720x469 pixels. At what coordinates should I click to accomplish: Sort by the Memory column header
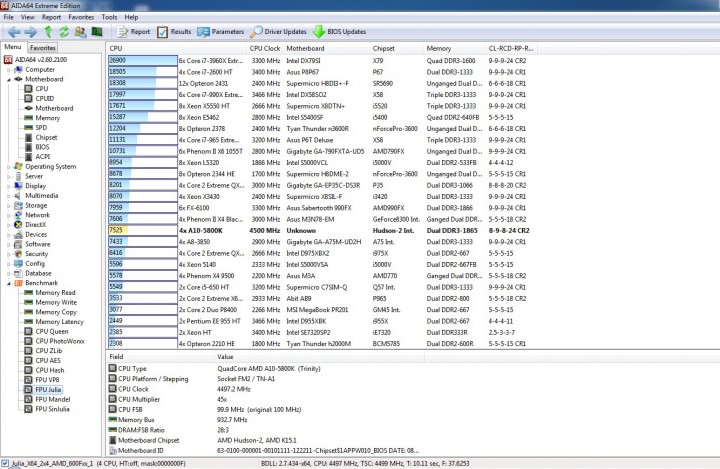coord(454,48)
